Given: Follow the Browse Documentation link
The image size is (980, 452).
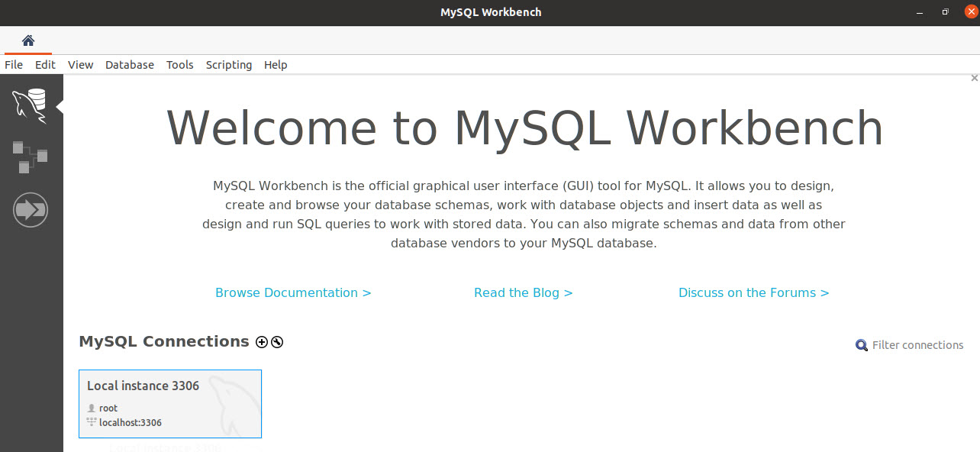Looking at the screenshot, I should (x=293, y=292).
